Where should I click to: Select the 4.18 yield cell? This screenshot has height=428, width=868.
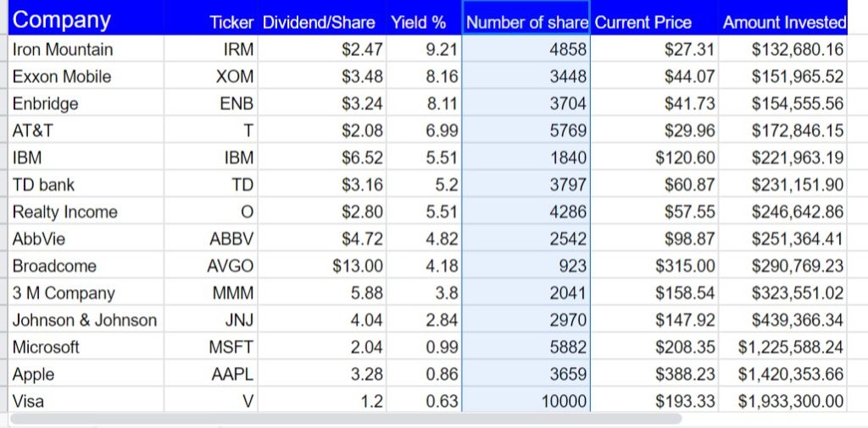424,266
